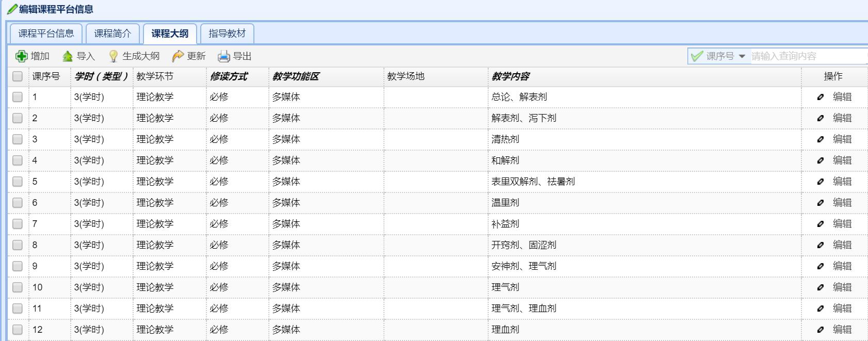Toggle the select-all checkbox in table header
The image size is (868, 341).
point(18,76)
